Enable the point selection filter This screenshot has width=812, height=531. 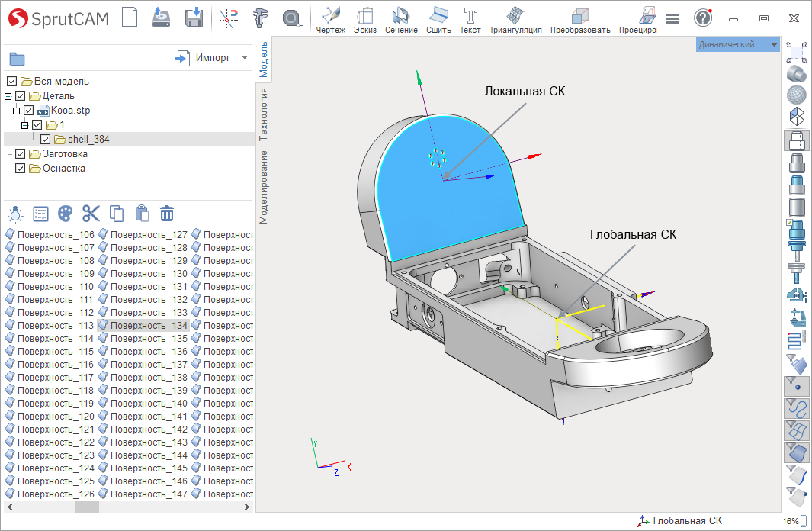click(797, 387)
